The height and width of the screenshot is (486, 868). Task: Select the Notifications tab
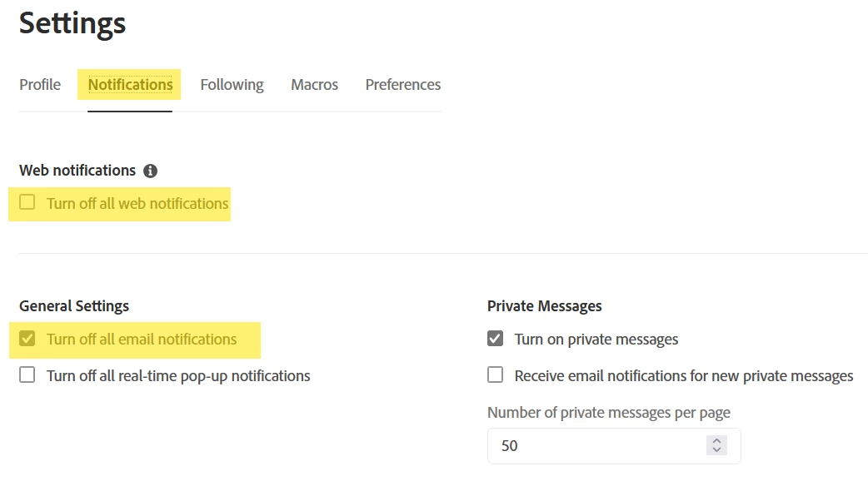(130, 85)
